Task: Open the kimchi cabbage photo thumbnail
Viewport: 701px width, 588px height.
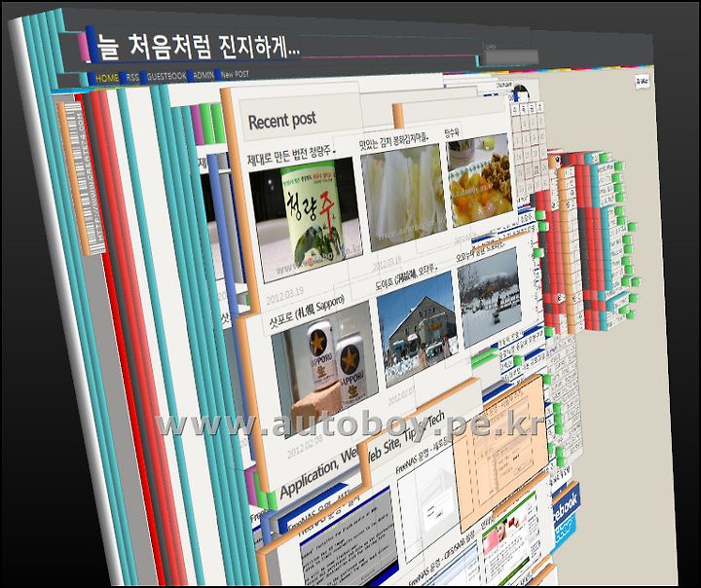Action: click(x=403, y=196)
